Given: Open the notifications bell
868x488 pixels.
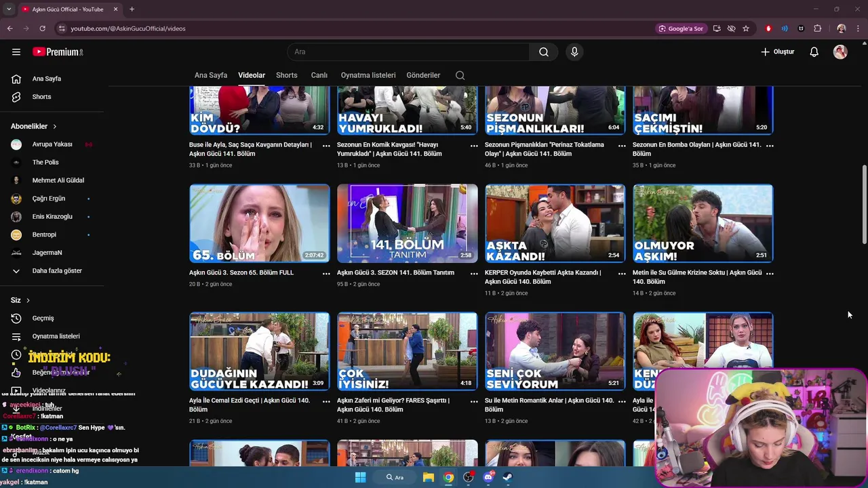Looking at the screenshot, I should [x=814, y=52].
